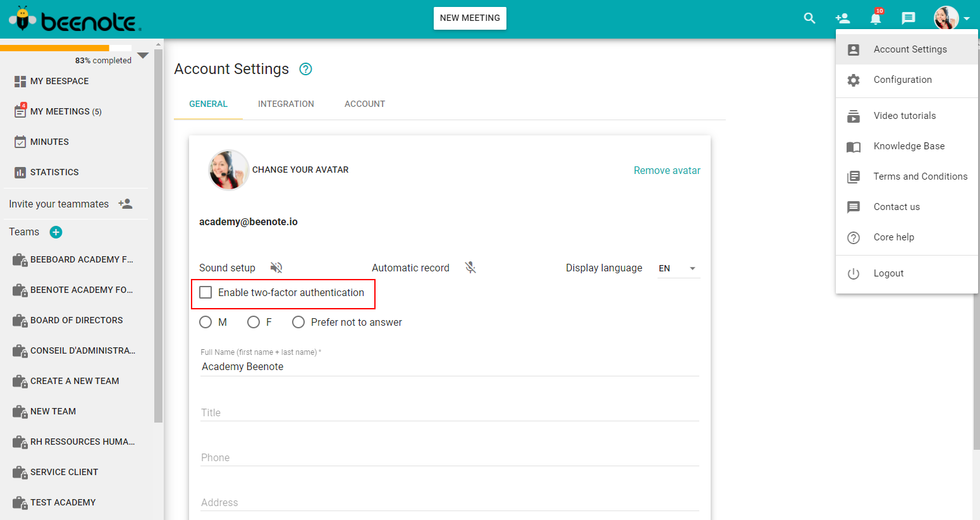The width and height of the screenshot is (980, 520).
Task: Choose Account Settings in profile menu
Action: [907, 49]
